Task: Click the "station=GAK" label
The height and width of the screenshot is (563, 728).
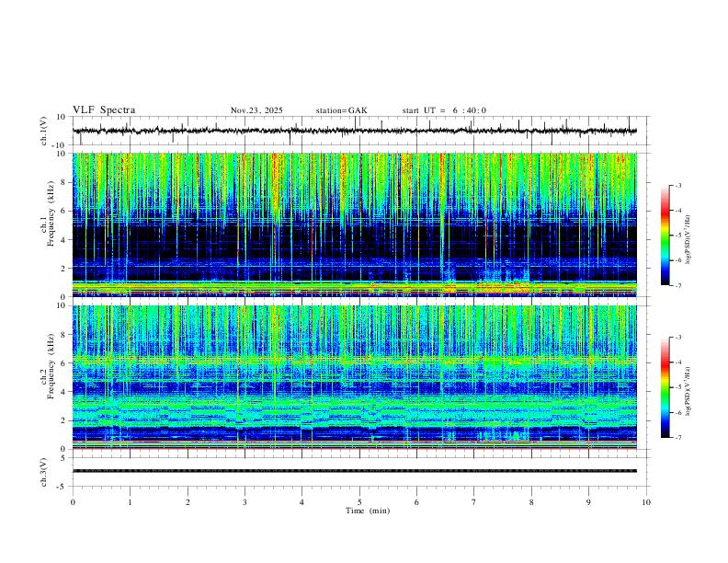Action: 341,110
